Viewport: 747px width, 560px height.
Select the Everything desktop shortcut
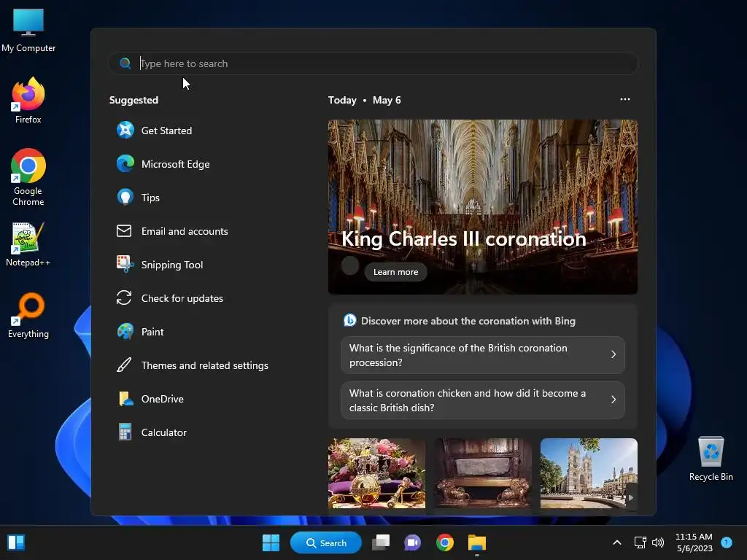[x=28, y=315]
